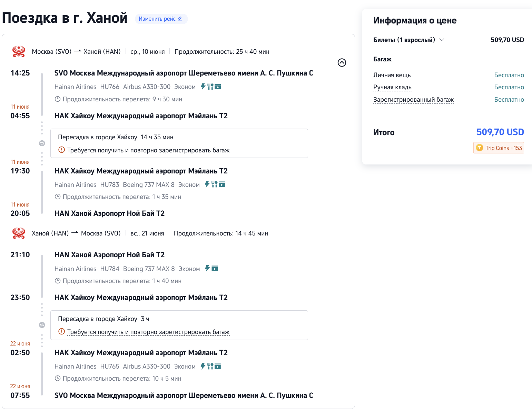Click the Trip Coins +153 badge
This screenshot has height=411, width=532.
click(499, 148)
